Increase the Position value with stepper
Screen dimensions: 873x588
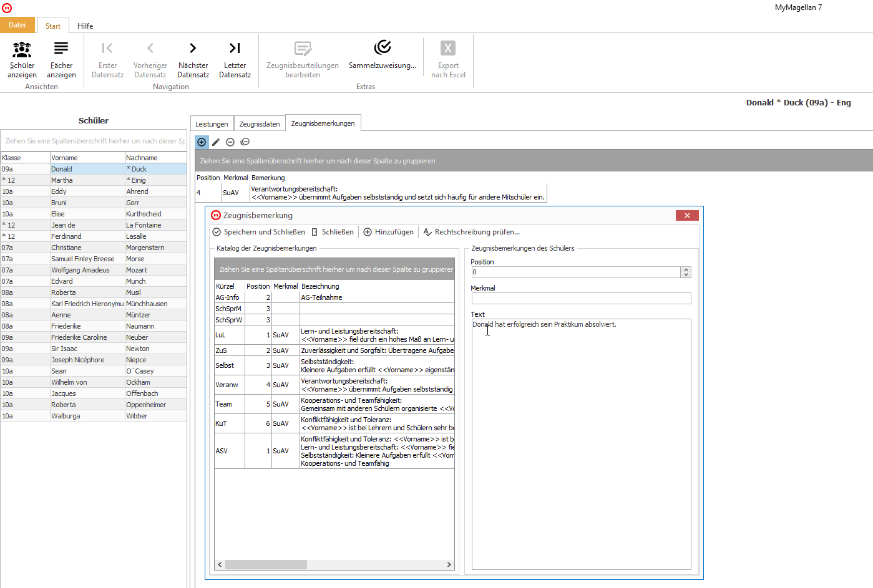pyautogui.click(x=686, y=270)
